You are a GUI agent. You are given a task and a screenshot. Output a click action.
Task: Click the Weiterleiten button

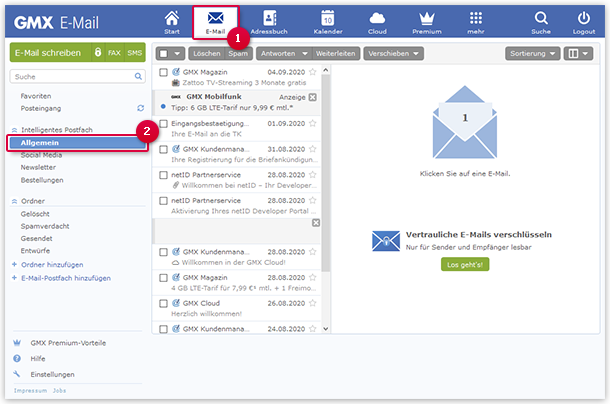pyautogui.click(x=335, y=54)
